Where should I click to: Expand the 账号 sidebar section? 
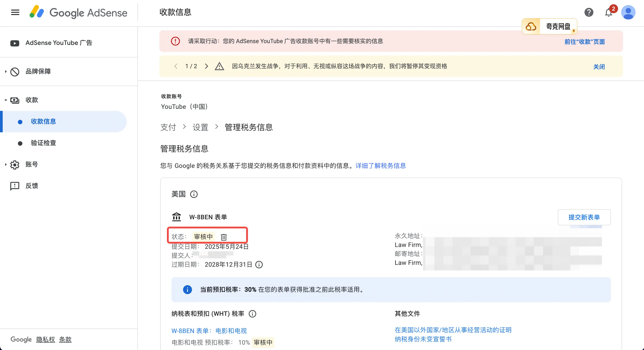pos(6,164)
